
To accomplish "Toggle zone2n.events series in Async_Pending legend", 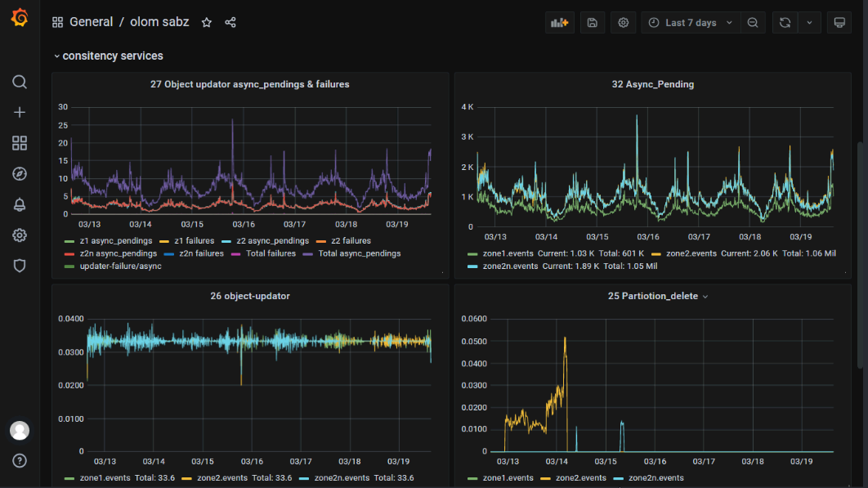I will tap(510, 266).
